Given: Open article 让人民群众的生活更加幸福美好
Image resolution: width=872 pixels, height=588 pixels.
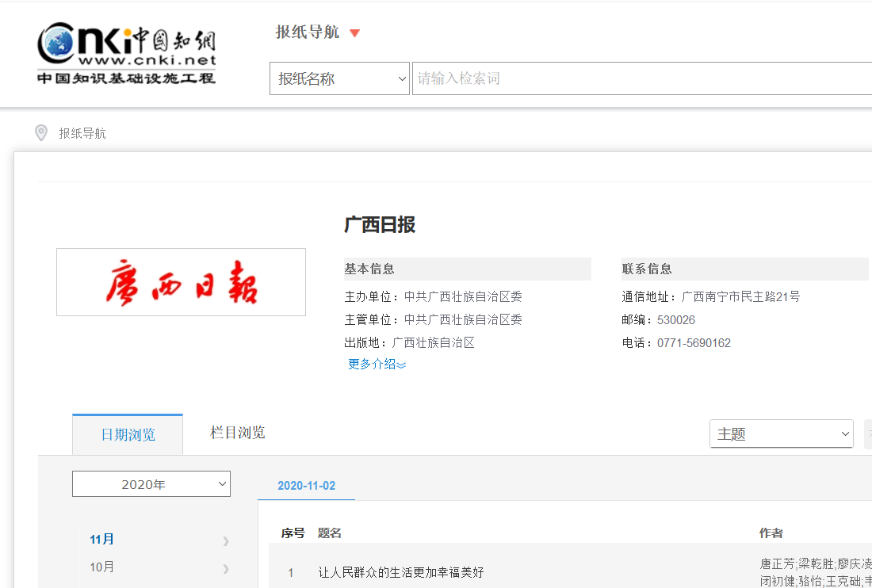Looking at the screenshot, I should pyautogui.click(x=401, y=572).
